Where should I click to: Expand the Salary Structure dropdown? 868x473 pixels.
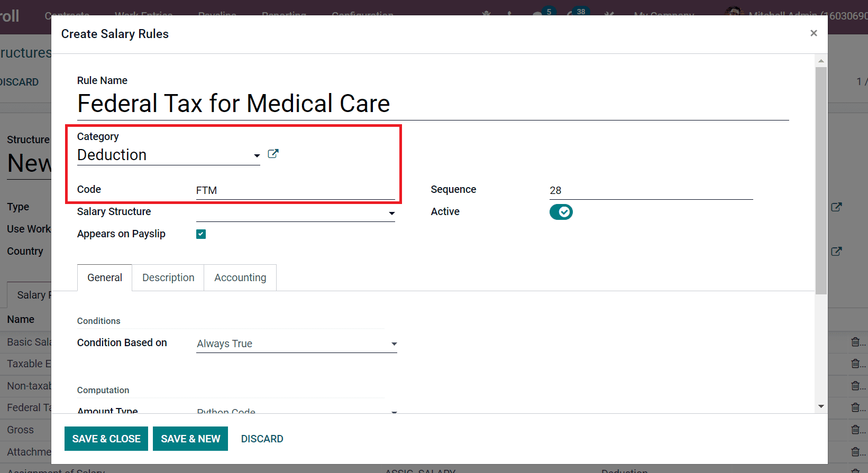pyautogui.click(x=295, y=212)
